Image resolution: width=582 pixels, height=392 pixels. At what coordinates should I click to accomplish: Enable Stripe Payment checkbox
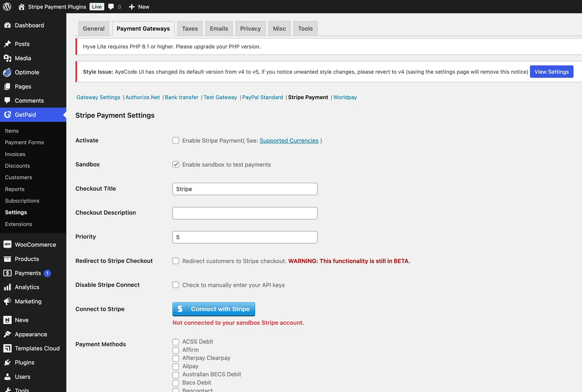tap(176, 140)
